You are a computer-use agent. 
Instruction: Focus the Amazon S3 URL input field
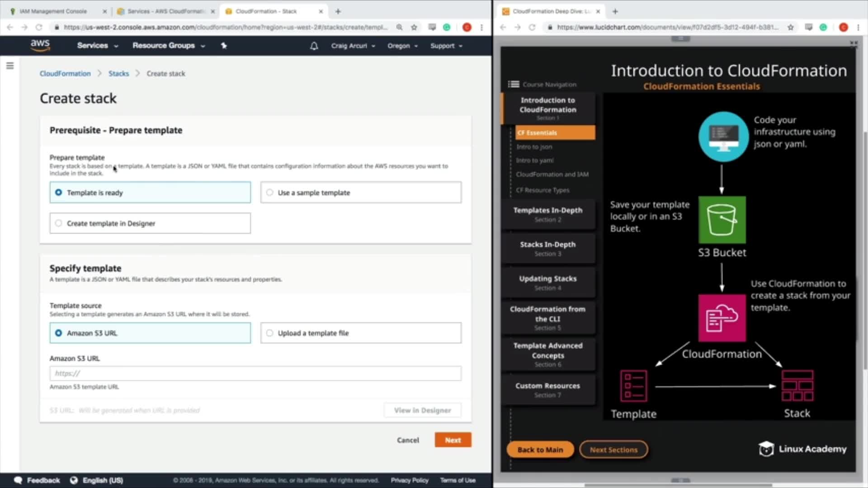(255, 373)
